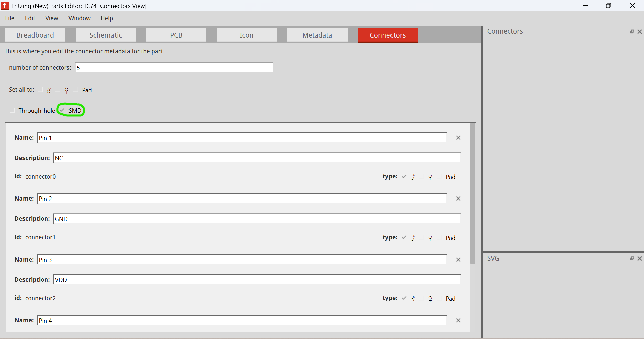Remove the Pin 4 connector with X

pos(458,320)
